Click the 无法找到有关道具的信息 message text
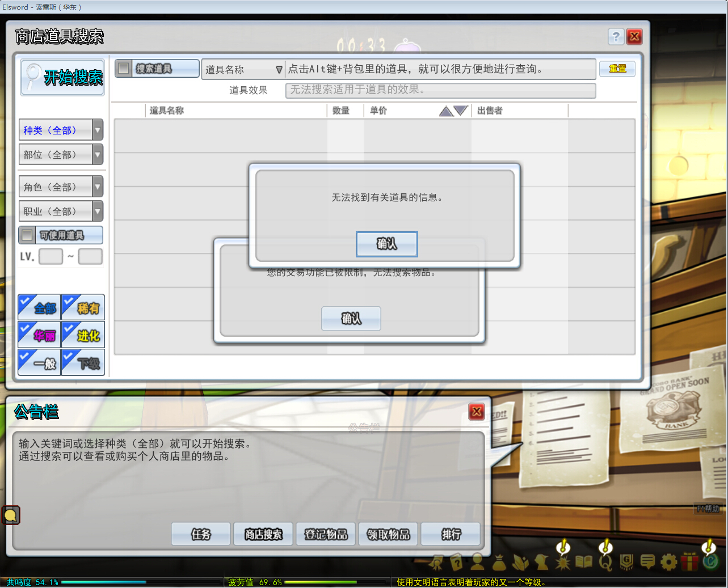This screenshot has width=728, height=588. (x=387, y=197)
